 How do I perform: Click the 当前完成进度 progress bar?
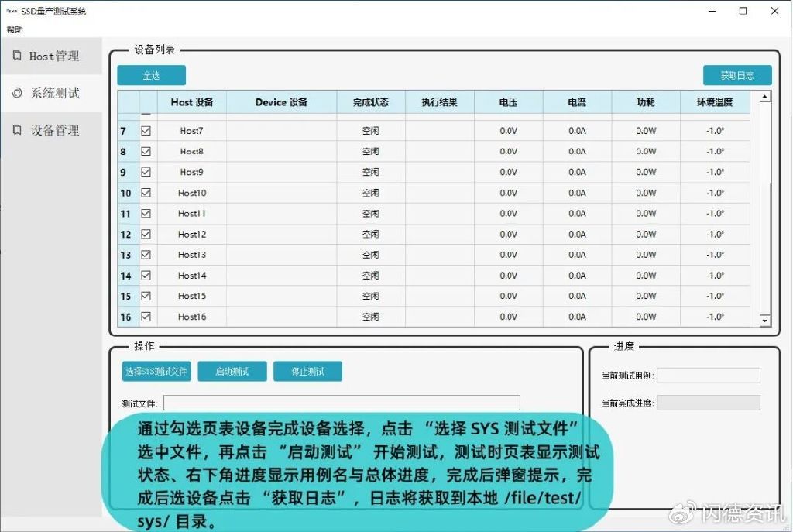click(707, 402)
